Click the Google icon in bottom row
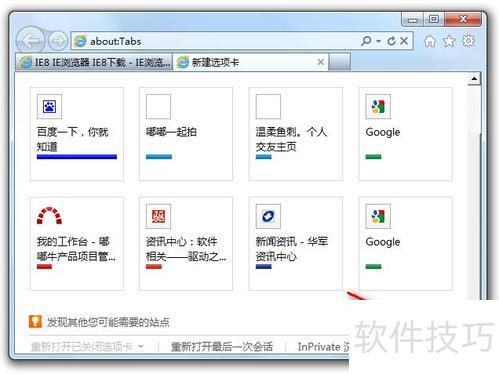The width and height of the screenshot is (499, 374). [378, 216]
